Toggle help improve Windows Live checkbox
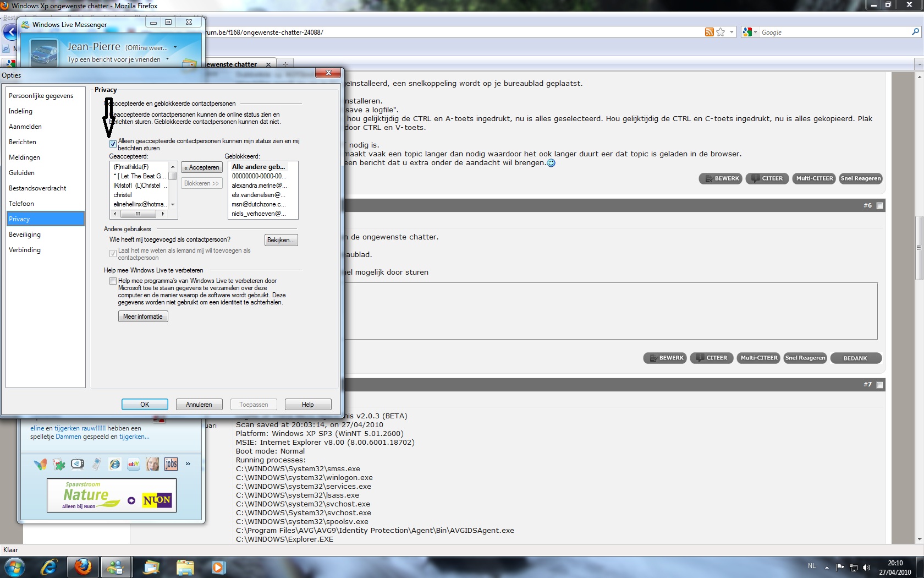The image size is (924, 578). (x=113, y=281)
